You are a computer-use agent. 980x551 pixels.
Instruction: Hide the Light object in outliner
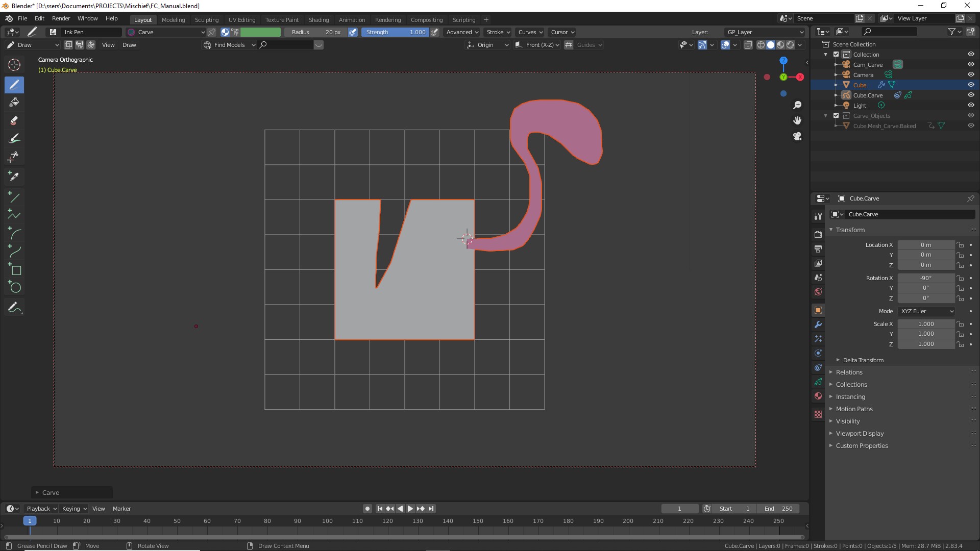click(971, 105)
